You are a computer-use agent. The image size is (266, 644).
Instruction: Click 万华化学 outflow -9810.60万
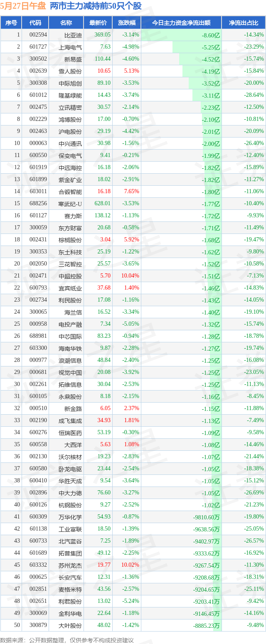(207, 517)
